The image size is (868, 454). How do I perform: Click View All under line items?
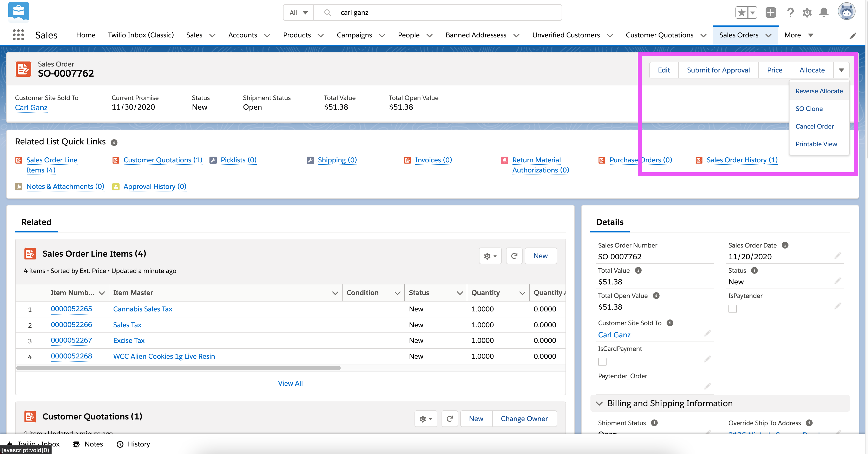(290, 383)
